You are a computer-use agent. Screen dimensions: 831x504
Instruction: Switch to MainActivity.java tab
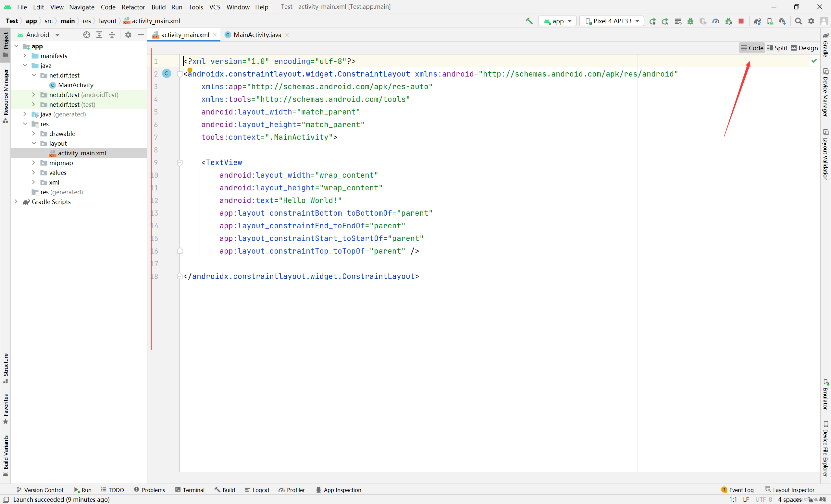pos(257,35)
